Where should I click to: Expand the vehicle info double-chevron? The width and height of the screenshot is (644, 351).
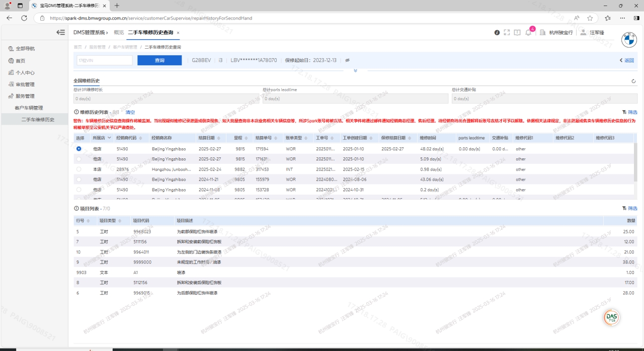coord(355,70)
